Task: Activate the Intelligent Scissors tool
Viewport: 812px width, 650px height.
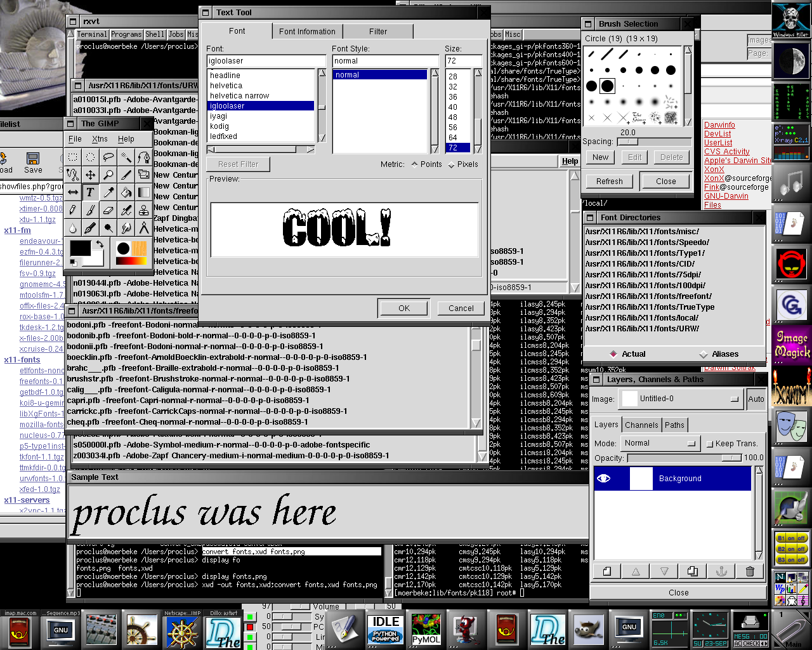Action: tap(73, 175)
